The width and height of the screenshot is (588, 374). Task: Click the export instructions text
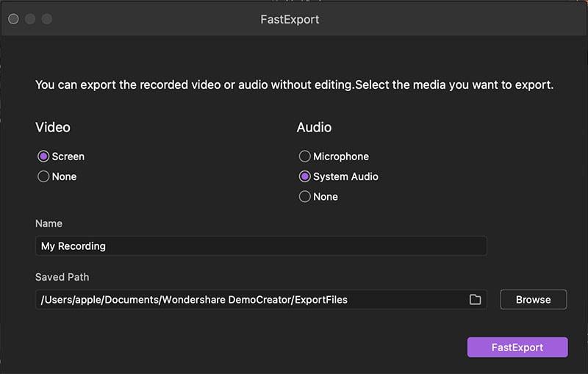pos(294,84)
